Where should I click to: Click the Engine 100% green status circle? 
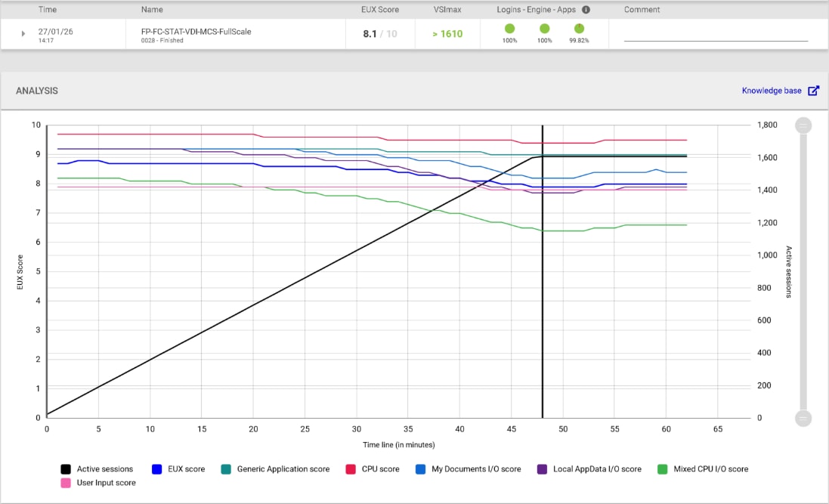click(x=545, y=29)
